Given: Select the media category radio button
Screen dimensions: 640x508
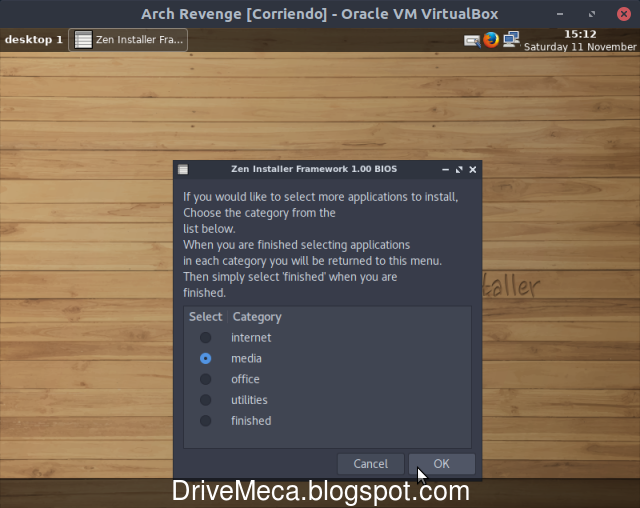Looking at the screenshot, I should click(205, 358).
